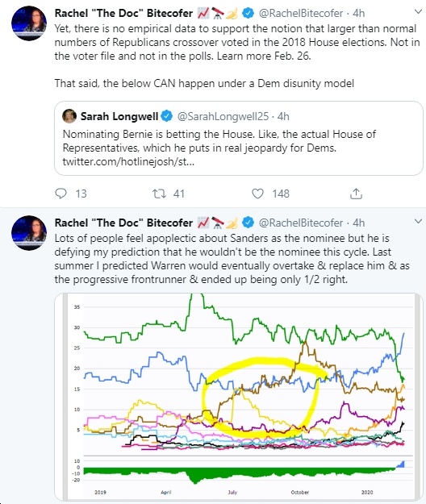The height and width of the screenshot is (504, 426).
Task: Open Rachel Bitecofer avatar on first tweet
Action: (x=29, y=23)
